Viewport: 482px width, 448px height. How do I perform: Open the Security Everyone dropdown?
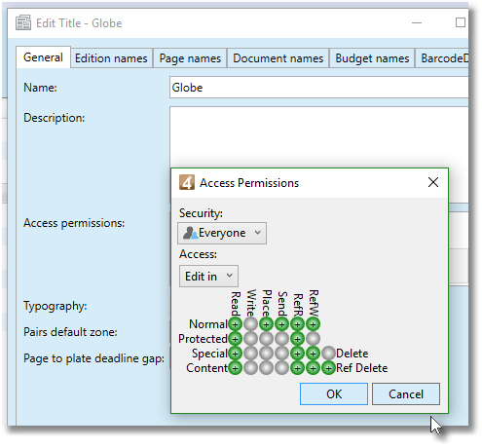tap(222, 233)
